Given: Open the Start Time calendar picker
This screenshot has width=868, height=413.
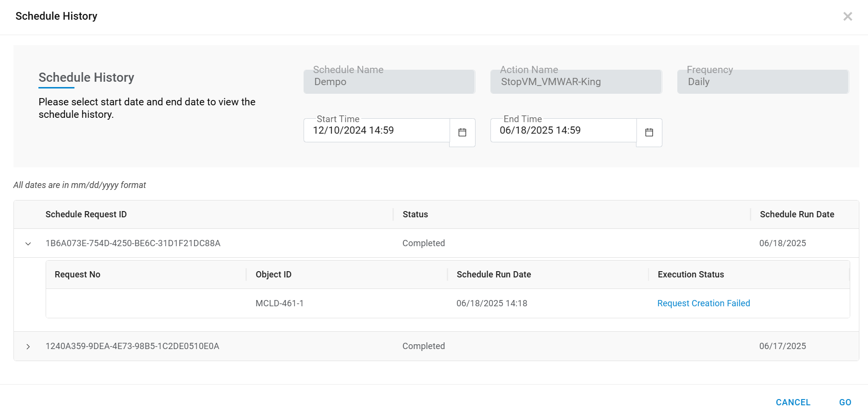Looking at the screenshot, I should pos(462,133).
